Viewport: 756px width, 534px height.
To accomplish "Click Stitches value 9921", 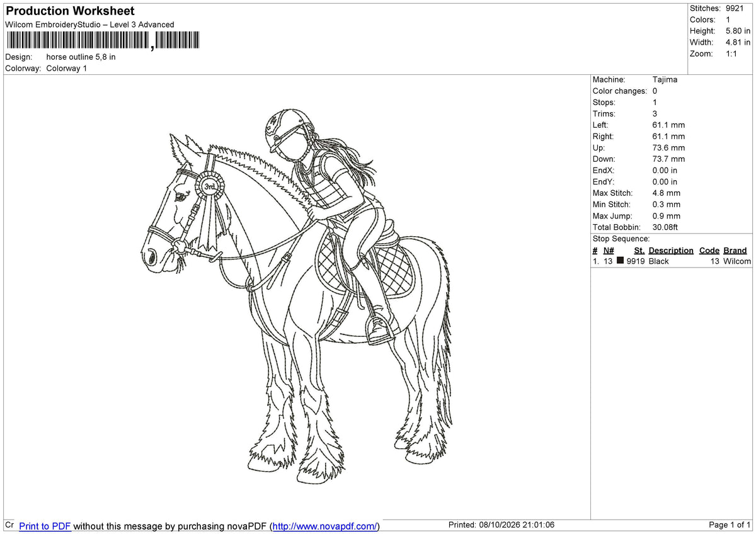I will coord(735,8).
